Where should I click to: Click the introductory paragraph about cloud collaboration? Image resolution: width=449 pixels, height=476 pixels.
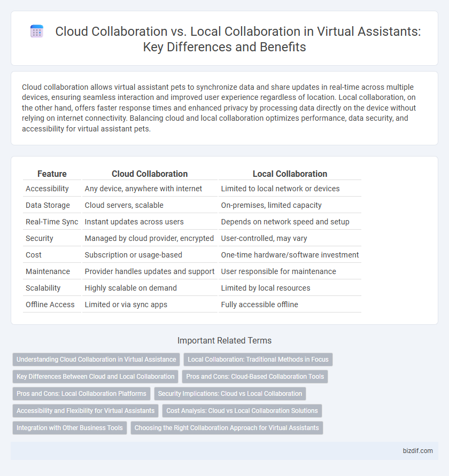[x=219, y=108]
